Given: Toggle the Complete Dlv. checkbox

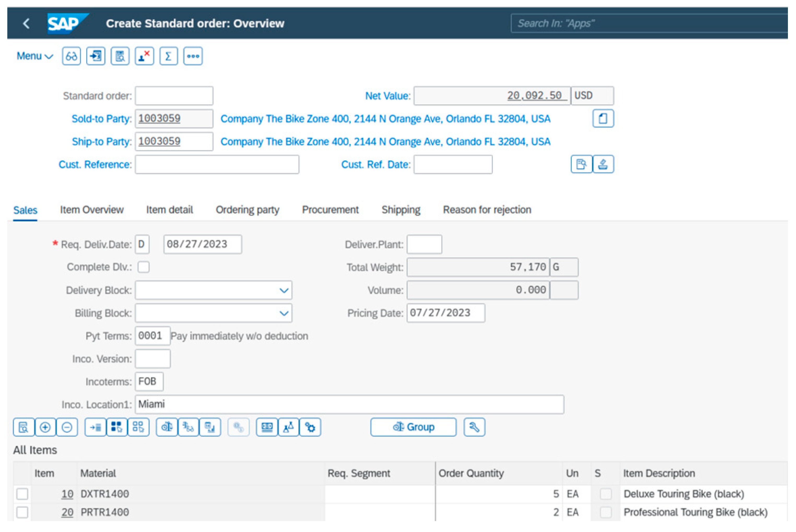Looking at the screenshot, I should (144, 267).
